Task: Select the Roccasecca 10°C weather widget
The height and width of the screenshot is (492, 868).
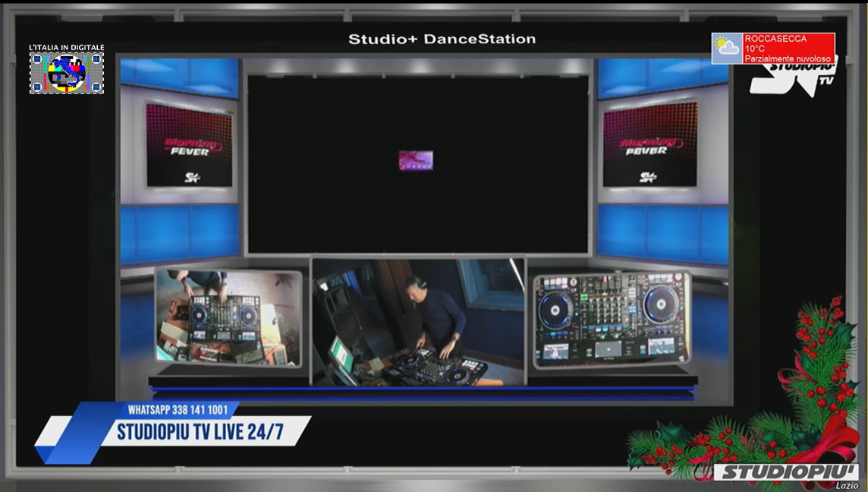Action: tap(773, 48)
